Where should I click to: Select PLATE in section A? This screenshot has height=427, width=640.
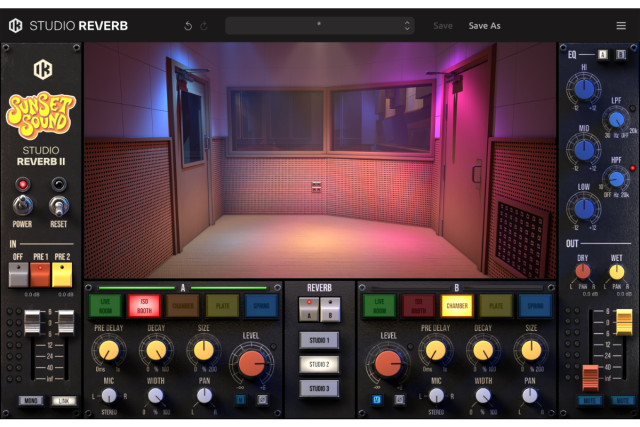coord(222,306)
